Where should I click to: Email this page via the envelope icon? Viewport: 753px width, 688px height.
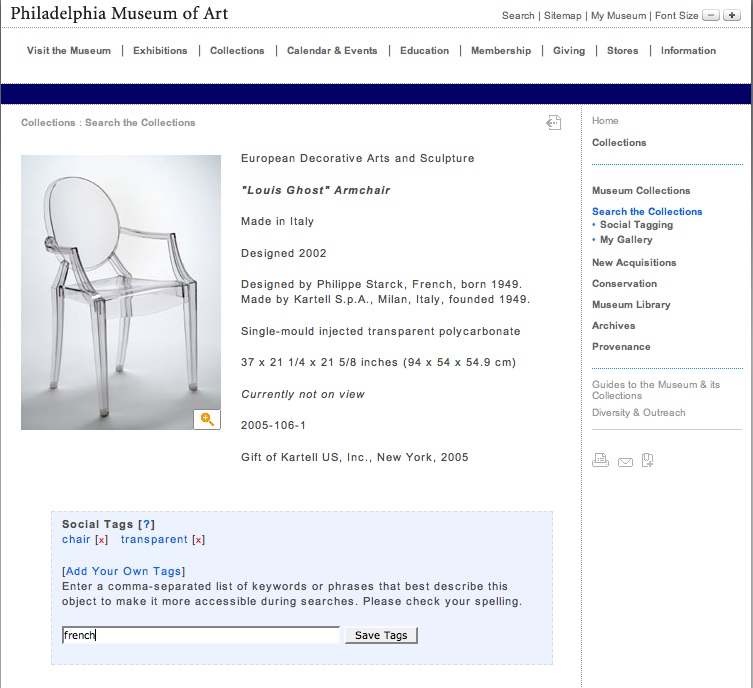(625, 462)
